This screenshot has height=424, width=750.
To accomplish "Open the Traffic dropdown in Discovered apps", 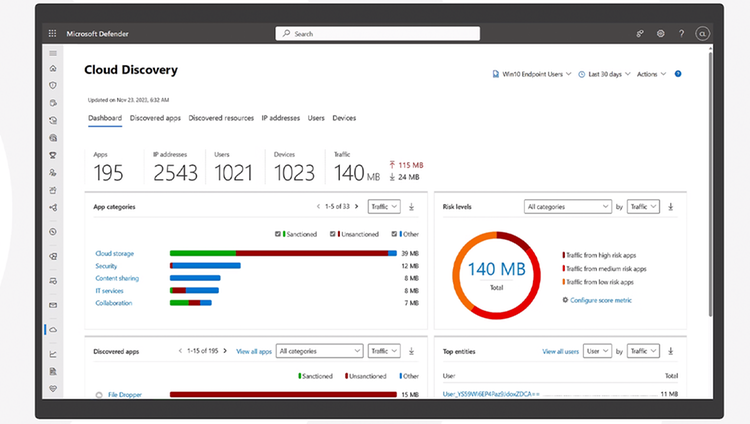I will click(x=384, y=351).
